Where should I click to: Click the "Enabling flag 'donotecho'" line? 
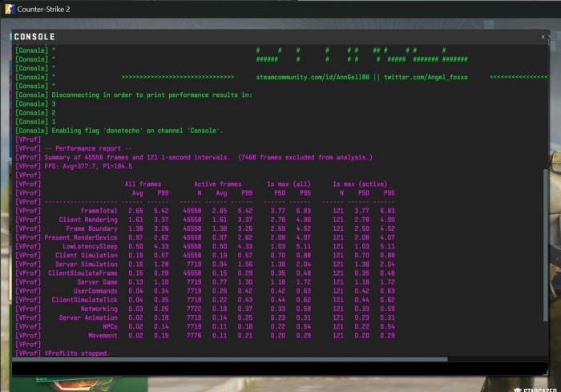coord(137,131)
